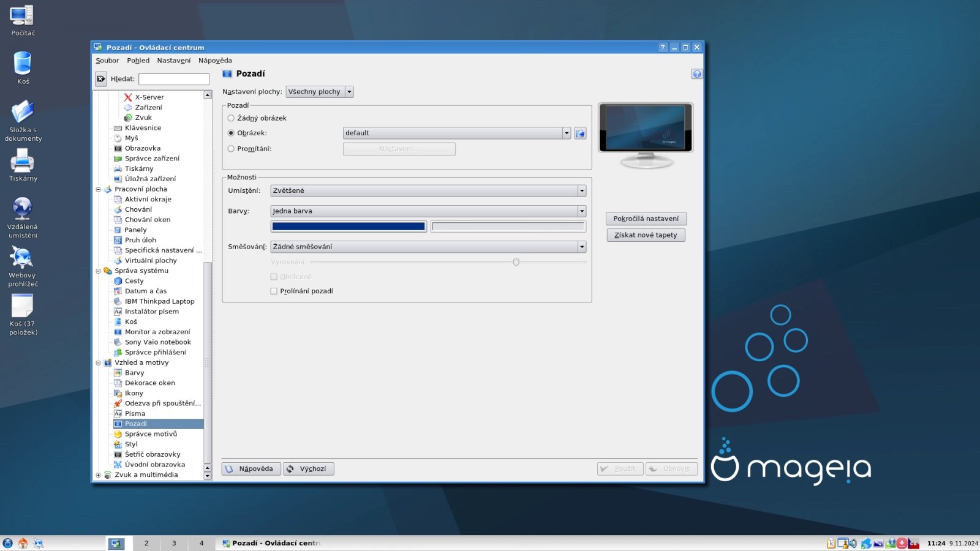Click the Obrazovka display icon
Viewport: 980px width, 551px height.
[x=118, y=148]
